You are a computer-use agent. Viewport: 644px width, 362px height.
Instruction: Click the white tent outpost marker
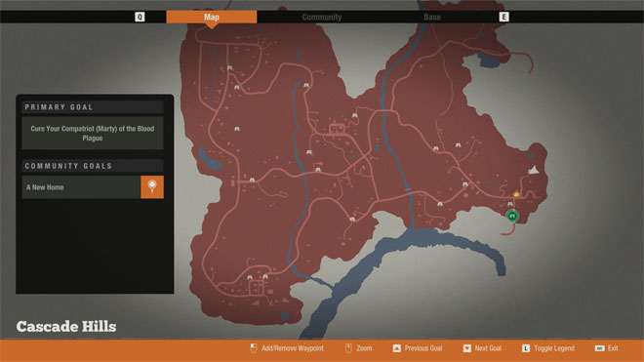[x=534, y=169]
